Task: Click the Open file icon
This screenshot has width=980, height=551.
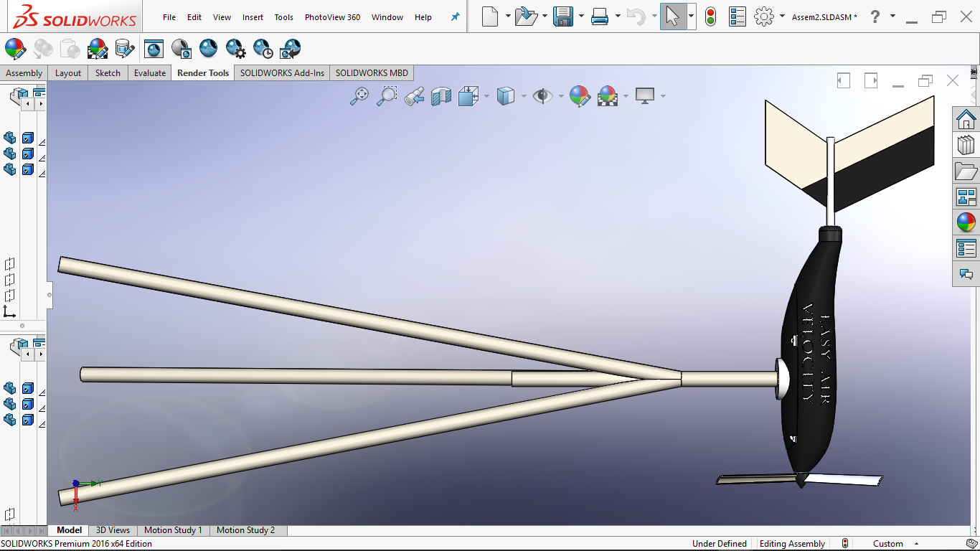Action: click(527, 16)
